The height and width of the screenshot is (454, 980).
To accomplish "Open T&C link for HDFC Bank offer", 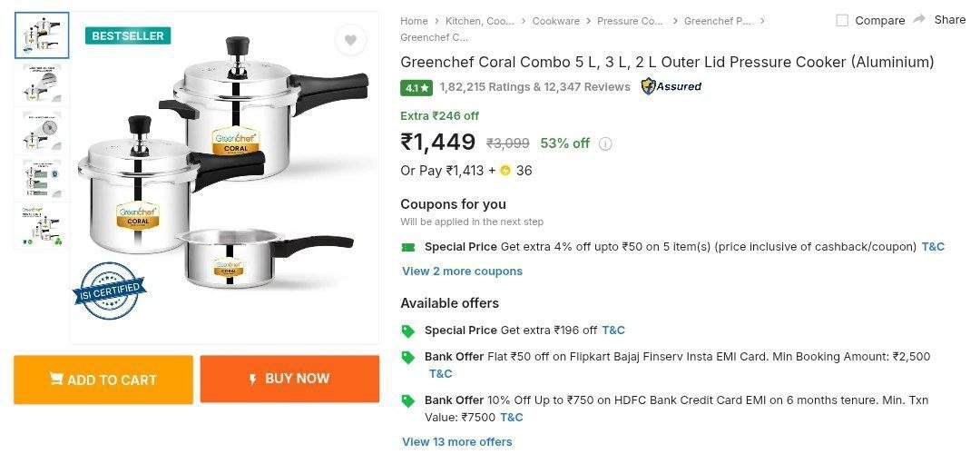I will pyautogui.click(x=511, y=418).
